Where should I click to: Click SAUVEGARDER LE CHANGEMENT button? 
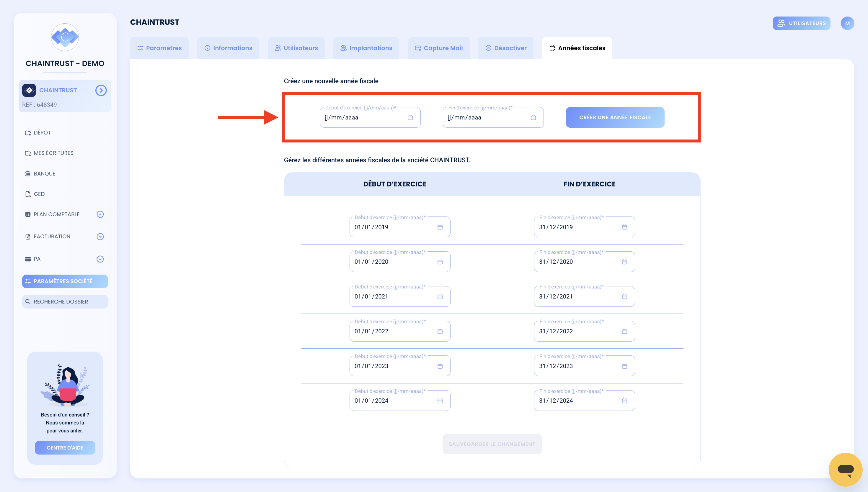pos(492,444)
